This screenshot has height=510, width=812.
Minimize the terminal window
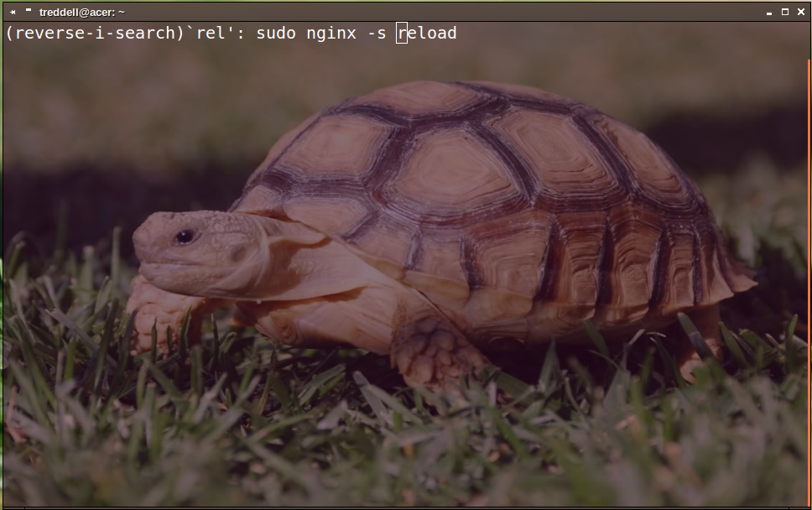(x=769, y=12)
